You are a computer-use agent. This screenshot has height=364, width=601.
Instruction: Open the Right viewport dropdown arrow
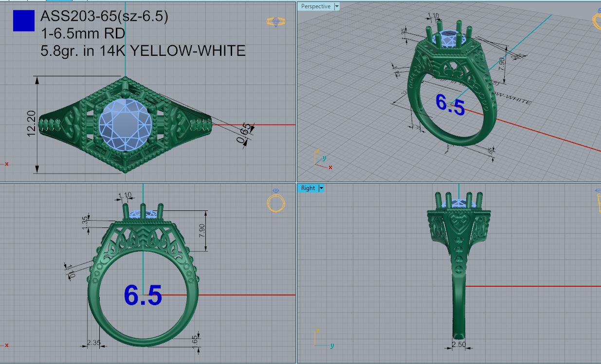click(321, 188)
